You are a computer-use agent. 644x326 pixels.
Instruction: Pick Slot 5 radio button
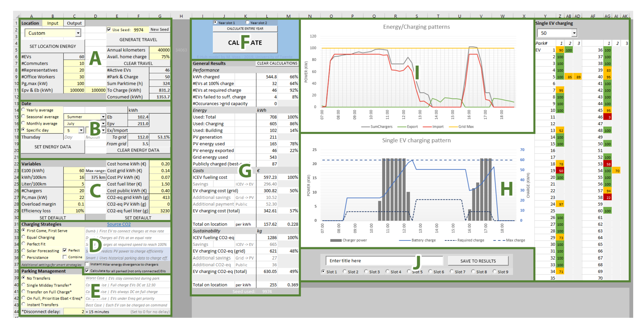(x=409, y=271)
